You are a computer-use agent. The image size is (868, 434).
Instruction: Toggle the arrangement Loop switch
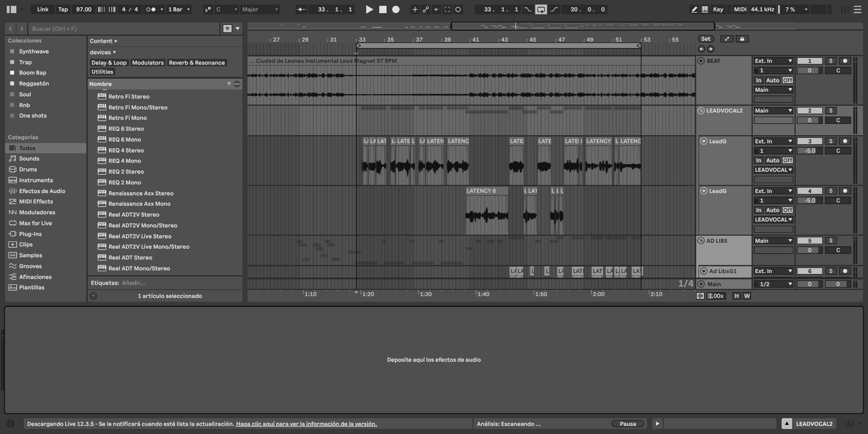coord(541,9)
